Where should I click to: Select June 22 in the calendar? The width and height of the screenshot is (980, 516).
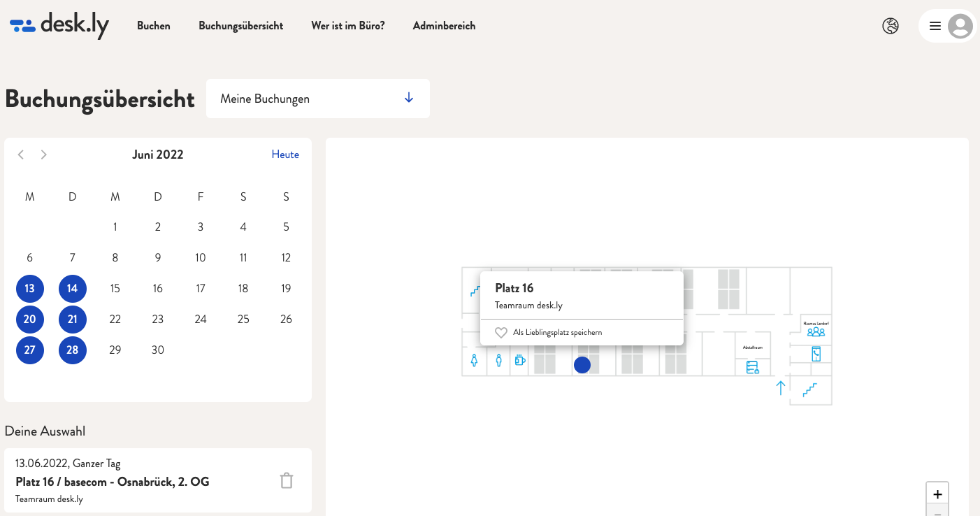(115, 320)
